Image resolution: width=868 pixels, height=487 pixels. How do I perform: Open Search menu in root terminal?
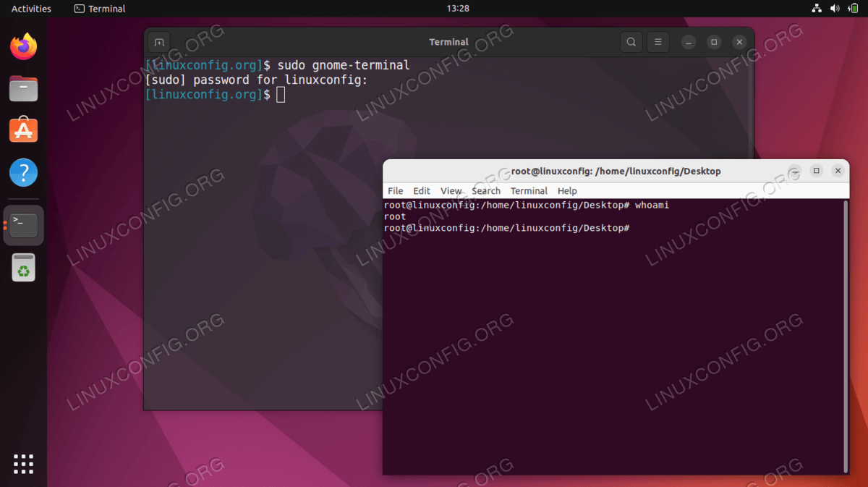486,191
